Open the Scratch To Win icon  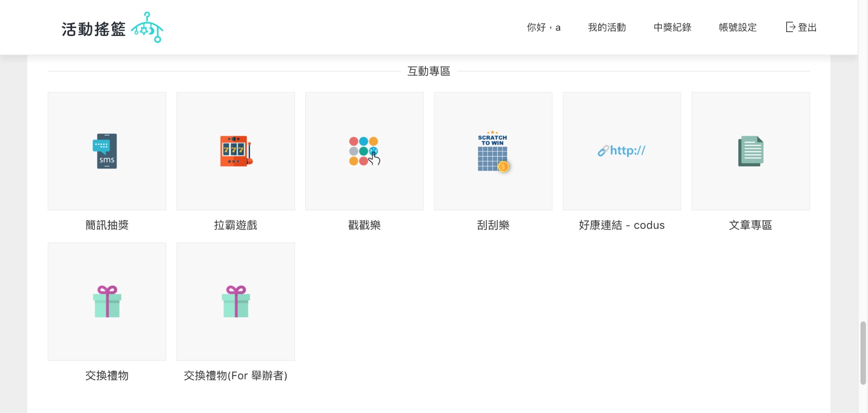[x=493, y=151]
